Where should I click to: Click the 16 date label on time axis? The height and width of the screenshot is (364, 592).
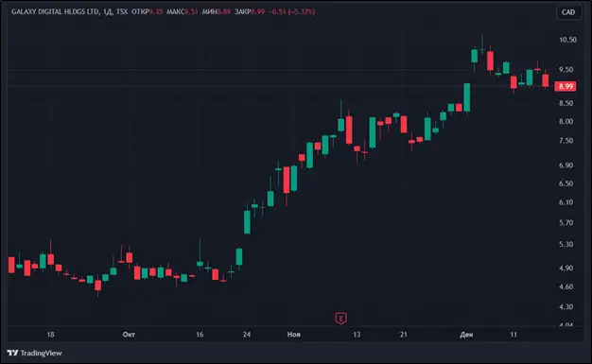(200, 335)
